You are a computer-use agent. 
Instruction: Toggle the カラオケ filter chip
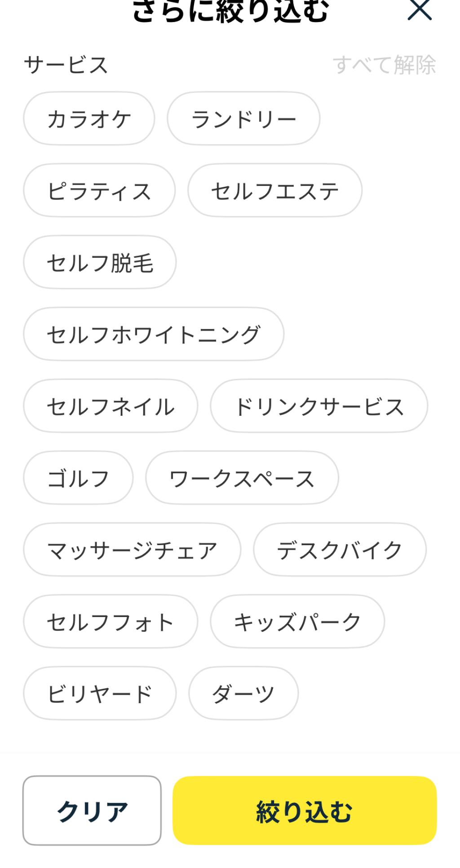click(x=89, y=119)
